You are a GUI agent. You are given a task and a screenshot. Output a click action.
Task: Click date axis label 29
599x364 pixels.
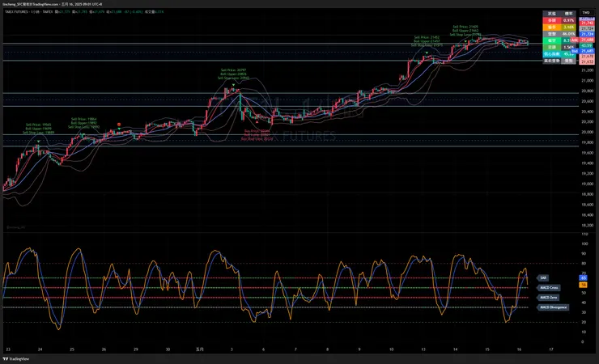pyautogui.click(x=136, y=349)
